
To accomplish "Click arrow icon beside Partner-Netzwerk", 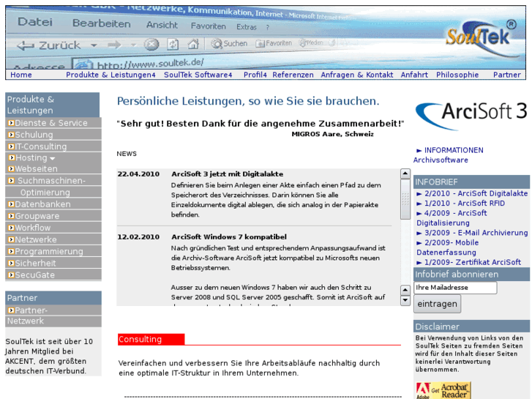I will pyautogui.click(x=11, y=310).
